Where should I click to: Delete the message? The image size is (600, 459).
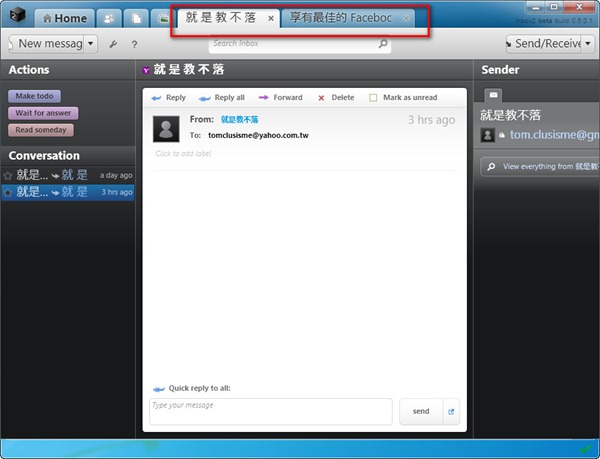pos(336,98)
